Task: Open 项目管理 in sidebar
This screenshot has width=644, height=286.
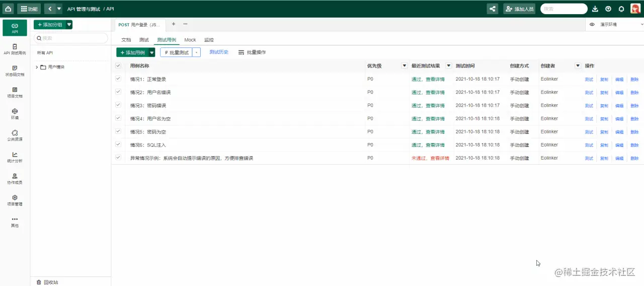Action: (15, 200)
